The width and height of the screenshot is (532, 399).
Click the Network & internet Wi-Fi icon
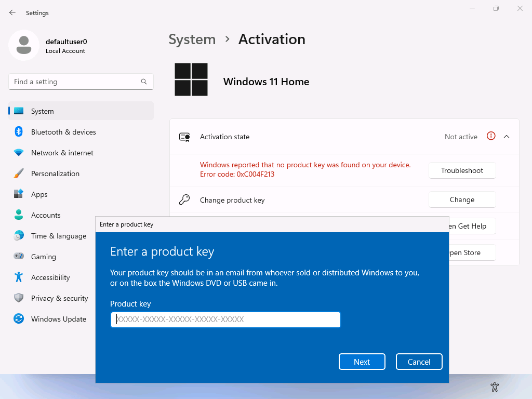click(x=19, y=153)
